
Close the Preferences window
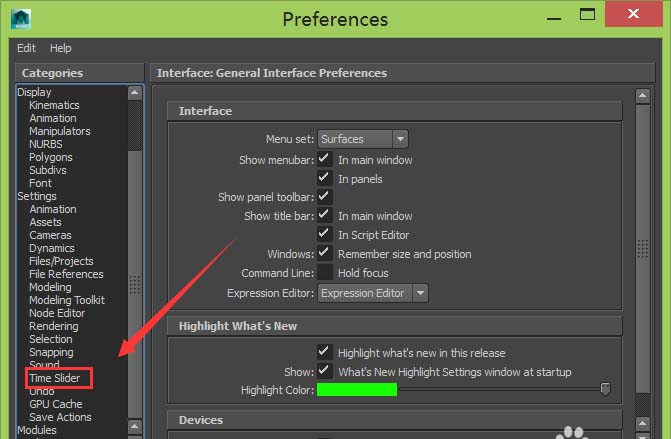coord(633,14)
